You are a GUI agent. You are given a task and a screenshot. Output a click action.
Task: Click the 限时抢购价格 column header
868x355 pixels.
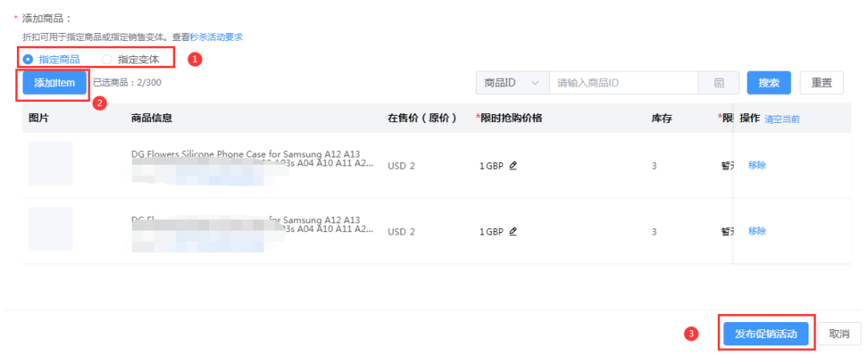click(x=509, y=118)
